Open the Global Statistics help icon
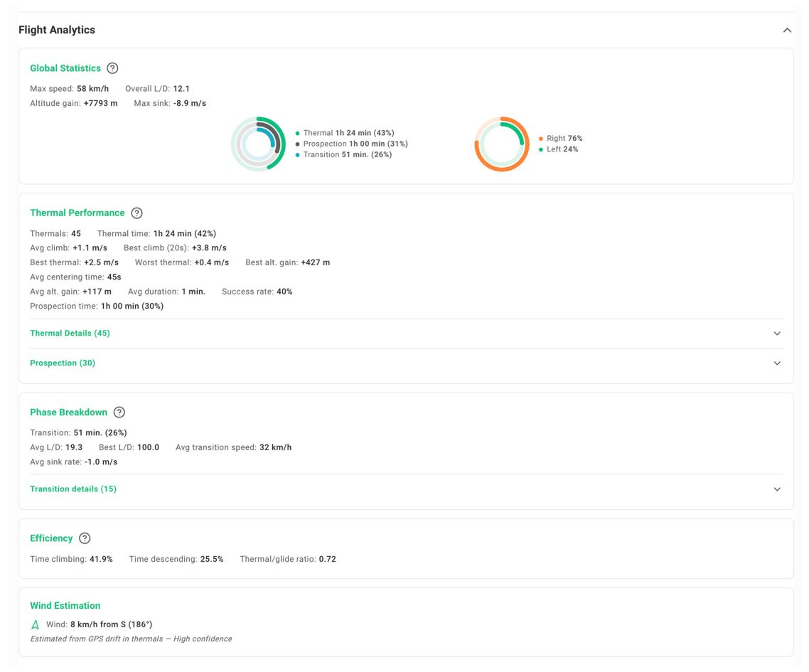 [x=112, y=68]
